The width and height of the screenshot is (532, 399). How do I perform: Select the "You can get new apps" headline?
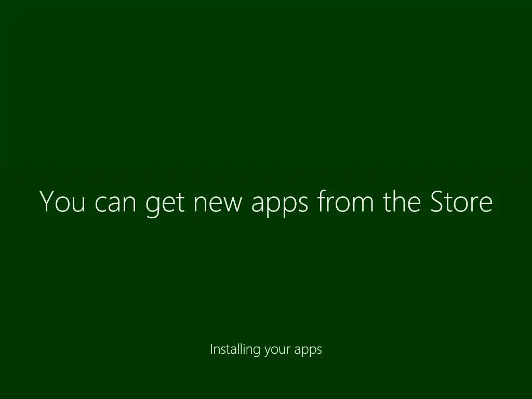[x=266, y=204]
